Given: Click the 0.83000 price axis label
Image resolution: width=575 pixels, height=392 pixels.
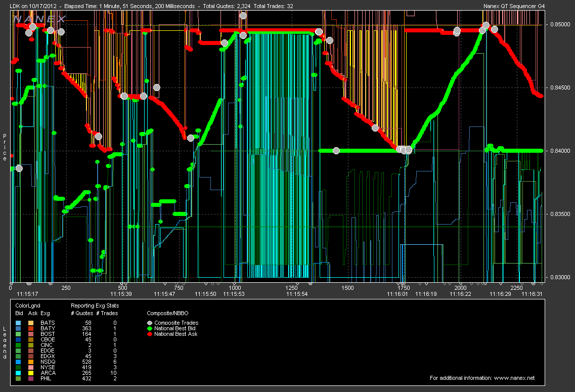Looking at the screenshot, I should coord(560,277).
